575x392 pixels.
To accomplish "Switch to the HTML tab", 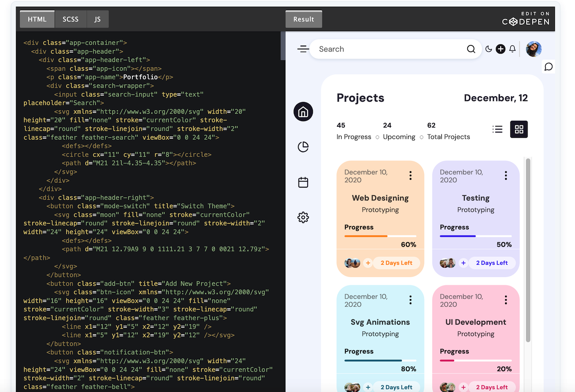I will pos(37,19).
